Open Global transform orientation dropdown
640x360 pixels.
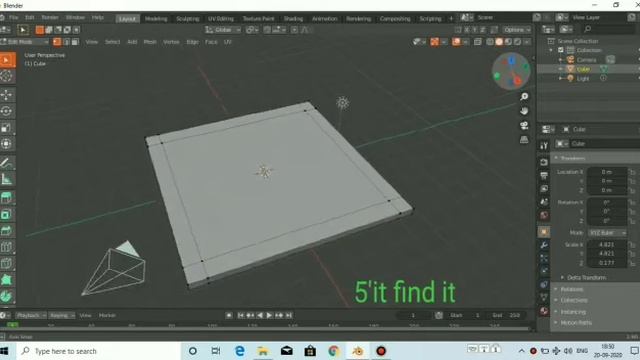(x=223, y=30)
